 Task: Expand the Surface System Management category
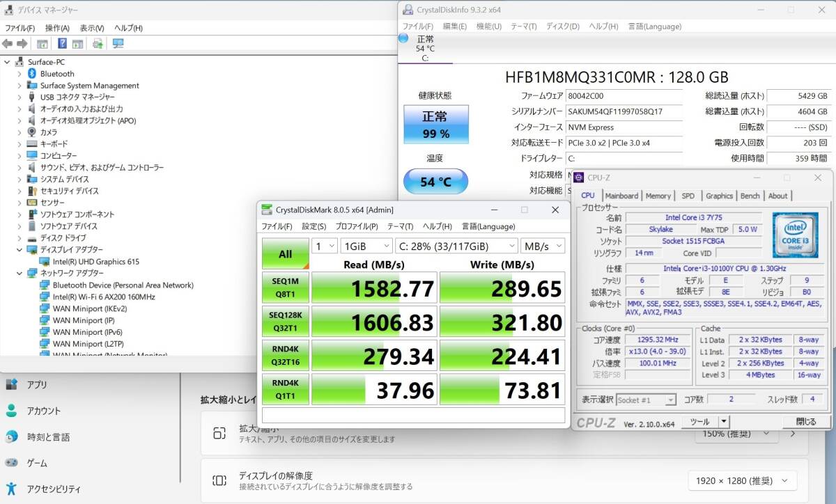[x=20, y=86]
